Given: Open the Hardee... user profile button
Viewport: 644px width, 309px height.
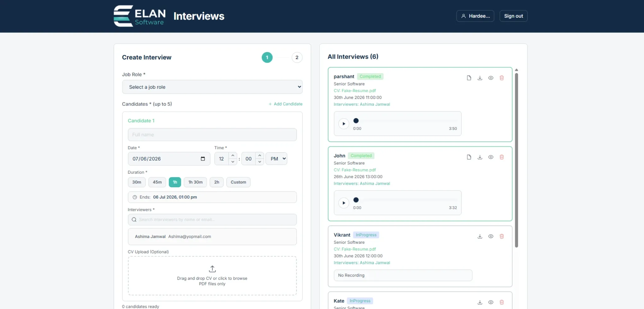Looking at the screenshot, I should (475, 16).
